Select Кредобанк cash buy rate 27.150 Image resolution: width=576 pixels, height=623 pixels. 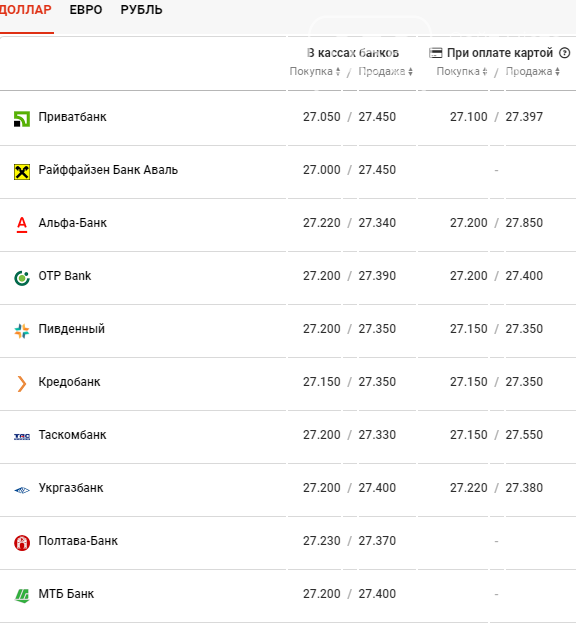pyautogui.click(x=322, y=382)
